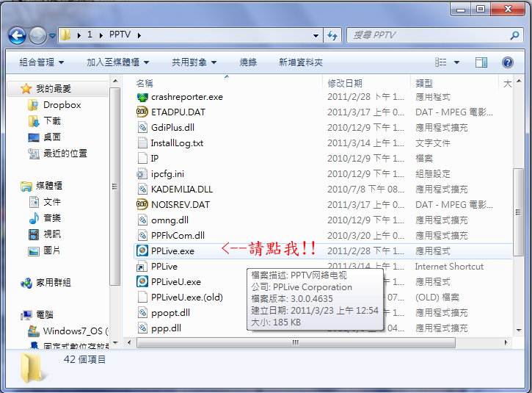
Task: Open 視訊 library
Action: coord(52,234)
